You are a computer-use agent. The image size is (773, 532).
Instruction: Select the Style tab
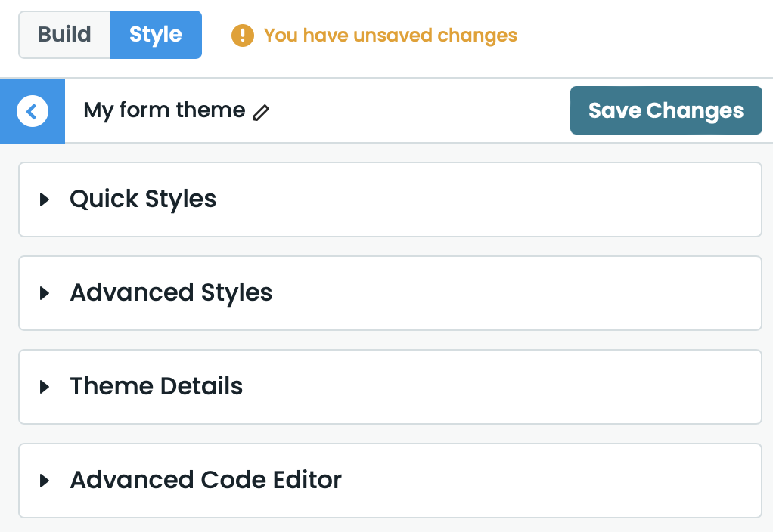pyautogui.click(x=155, y=35)
